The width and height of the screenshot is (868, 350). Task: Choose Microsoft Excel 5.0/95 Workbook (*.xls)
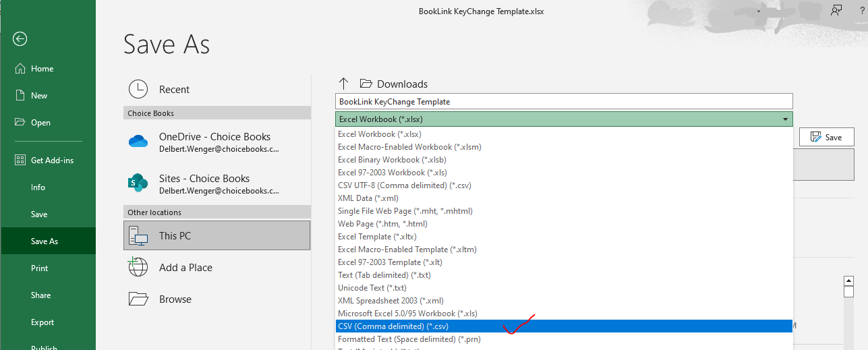coord(564,314)
